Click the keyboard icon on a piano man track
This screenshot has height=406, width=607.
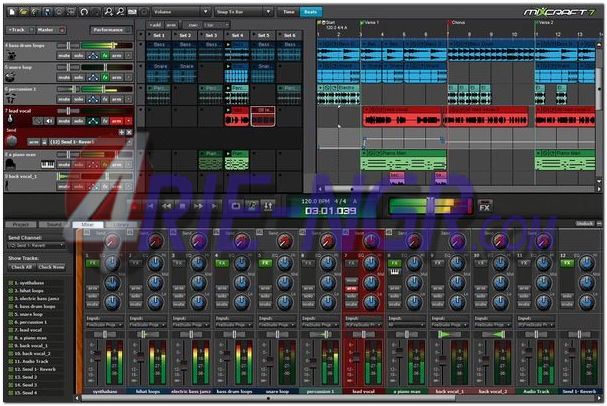coord(48,165)
